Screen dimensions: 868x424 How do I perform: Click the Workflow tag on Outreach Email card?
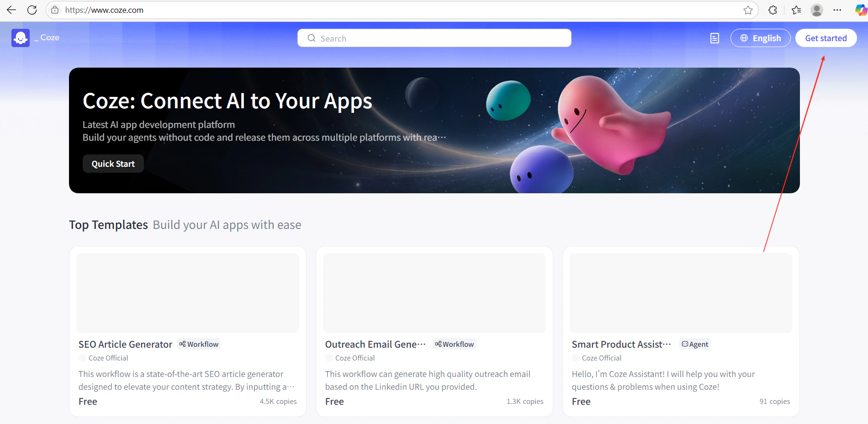click(455, 344)
